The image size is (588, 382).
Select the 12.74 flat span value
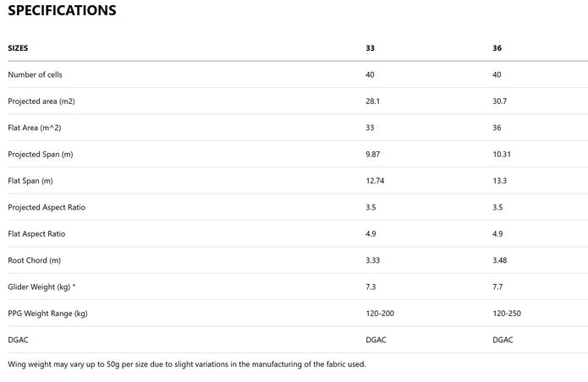tap(375, 181)
